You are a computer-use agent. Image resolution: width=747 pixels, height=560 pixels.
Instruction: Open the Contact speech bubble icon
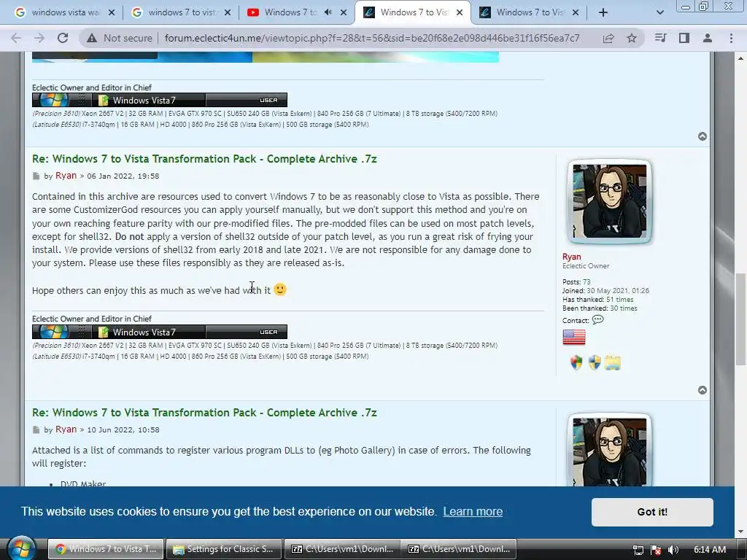tap(597, 320)
